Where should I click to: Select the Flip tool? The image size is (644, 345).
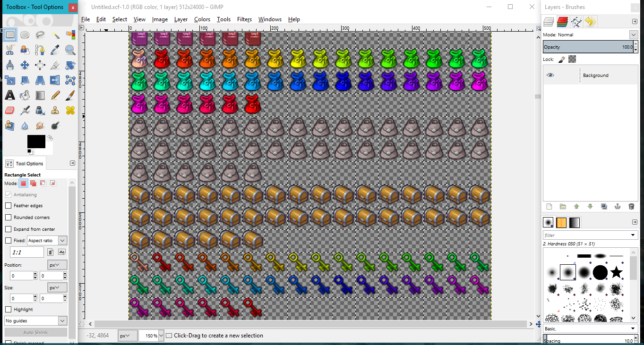pos(55,80)
